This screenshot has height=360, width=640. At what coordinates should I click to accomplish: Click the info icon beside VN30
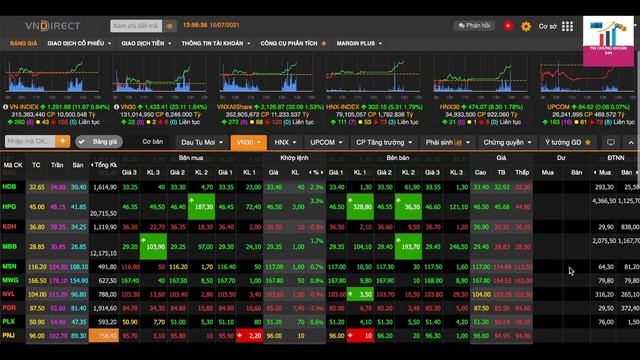click(x=116, y=107)
